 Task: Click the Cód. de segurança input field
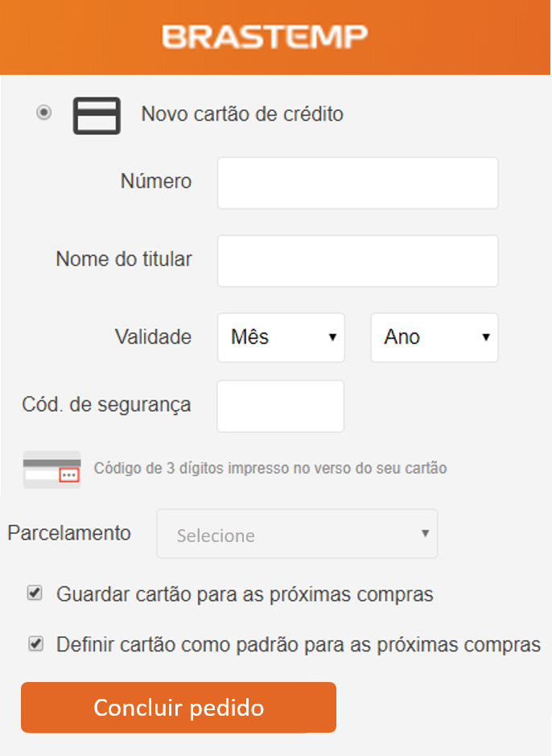tap(280, 406)
